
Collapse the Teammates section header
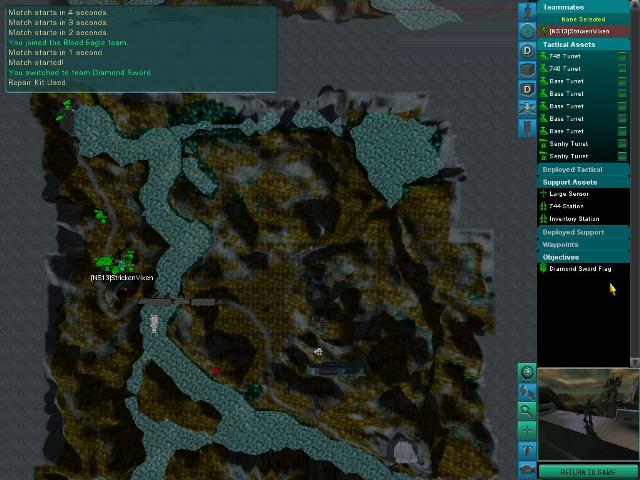click(583, 7)
